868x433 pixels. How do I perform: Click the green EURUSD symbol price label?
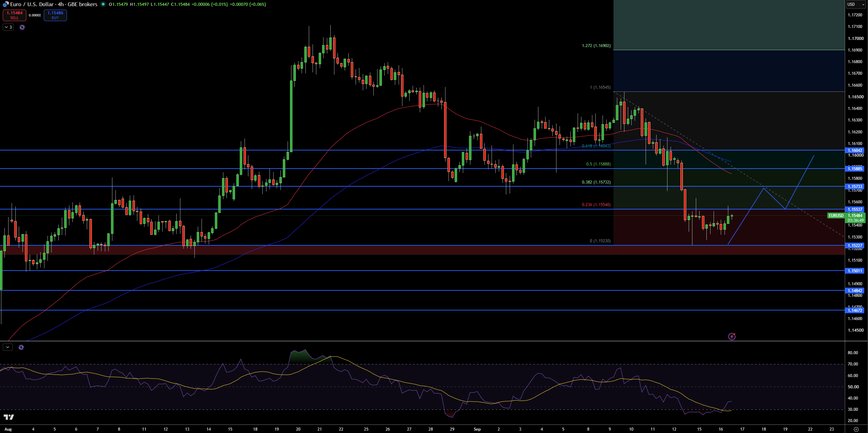[x=836, y=215]
